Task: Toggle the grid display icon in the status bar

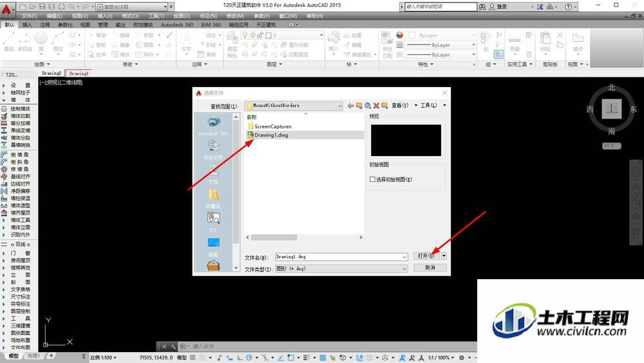Action: [193, 357]
